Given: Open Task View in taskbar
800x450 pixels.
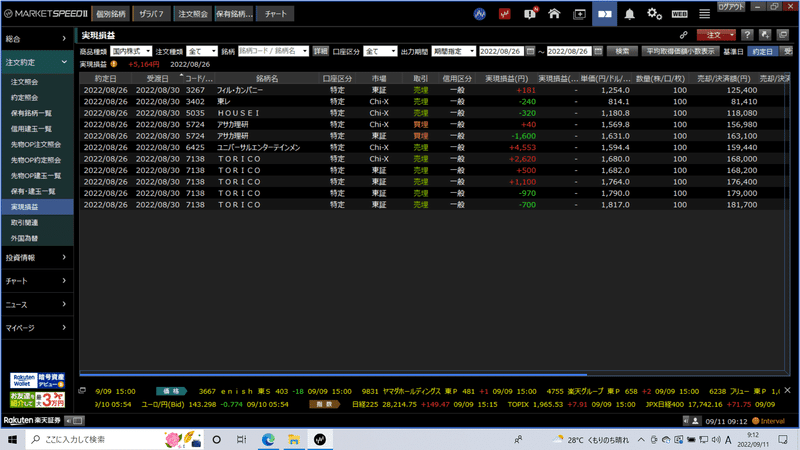Looking at the screenshot, I should tap(241, 439).
